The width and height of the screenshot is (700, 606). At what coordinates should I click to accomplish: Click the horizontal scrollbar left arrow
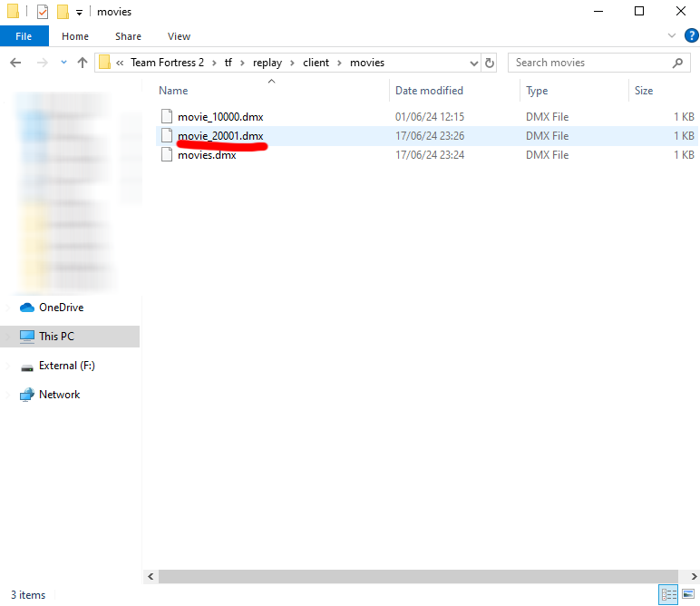(x=151, y=577)
